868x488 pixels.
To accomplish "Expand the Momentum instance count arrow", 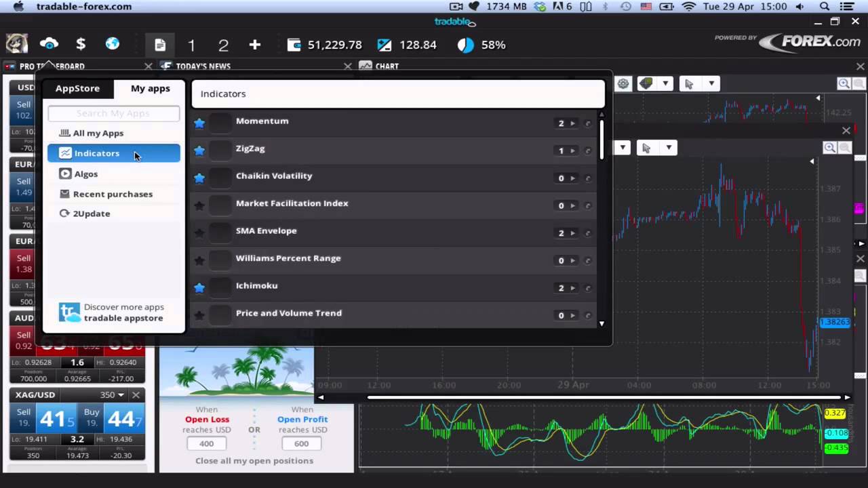I will click(x=573, y=123).
